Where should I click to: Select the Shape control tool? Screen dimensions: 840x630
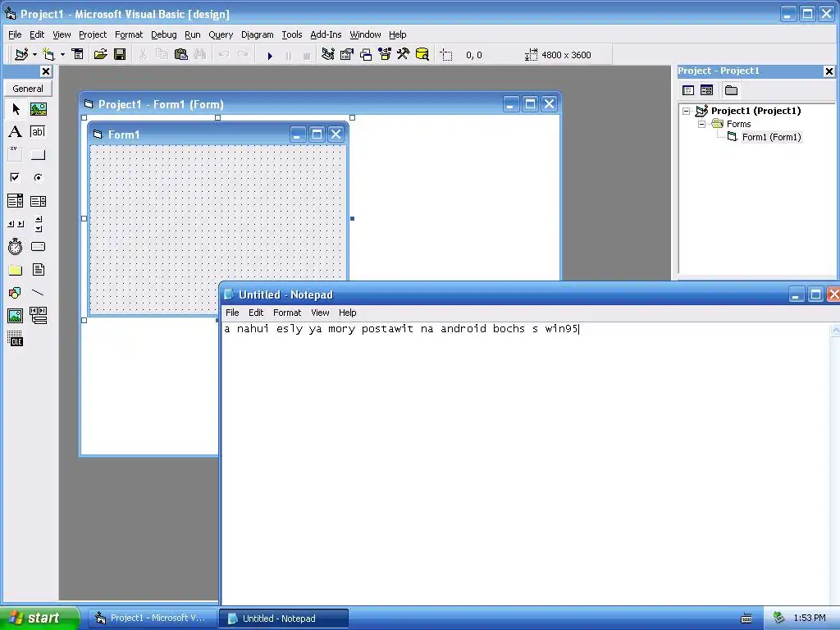pos(16,293)
